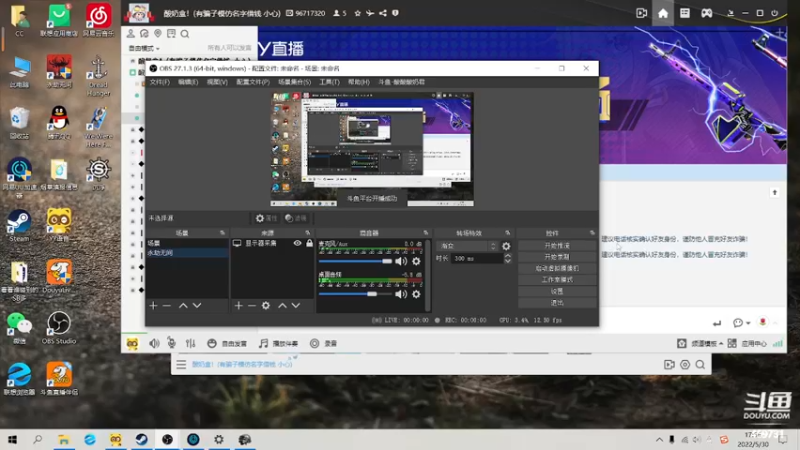Image resolution: width=800 pixels, height=450 pixels.
Task: Open the Profile menu in OBS
Action: [x=253, y=82]
